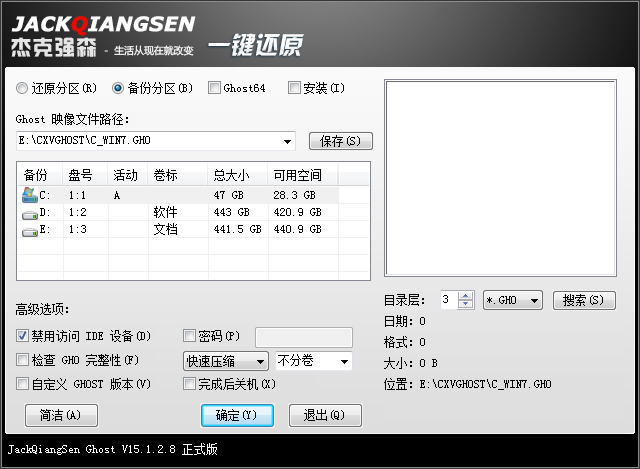Sort by the 盘号 column header

coord(85,175)
